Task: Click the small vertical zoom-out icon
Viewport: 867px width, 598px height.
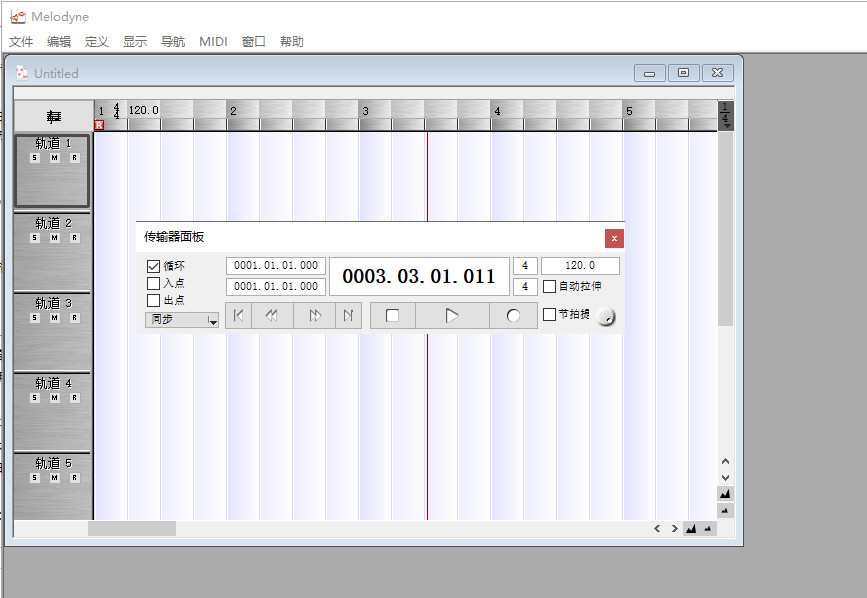Action: click(725, 511)
